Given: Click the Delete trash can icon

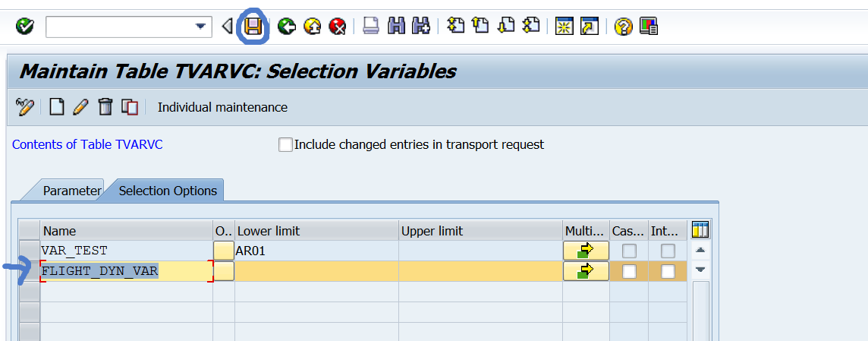Looking at the screenshot, I should [105, 107].
